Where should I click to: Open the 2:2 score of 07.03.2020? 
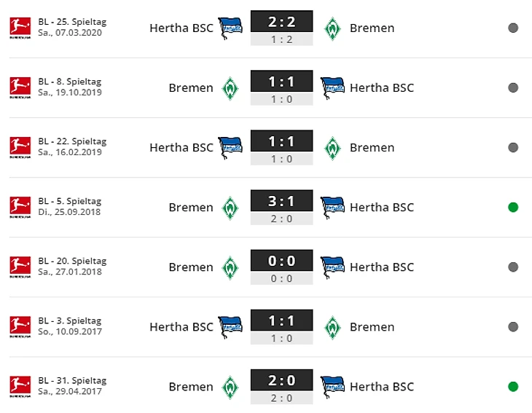tap(281, 21)
